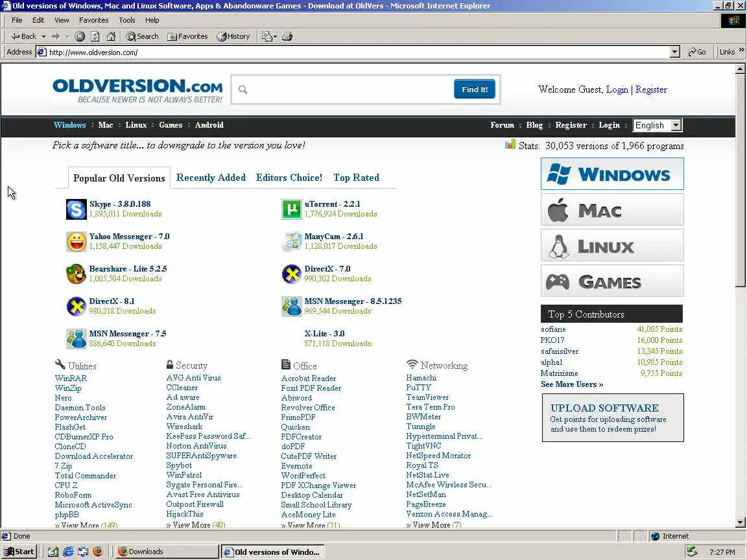Image resolution: width=747 pixels, height=560 pixels.
Task: Open the WinRAR utilities link
Action: point(71,378)
